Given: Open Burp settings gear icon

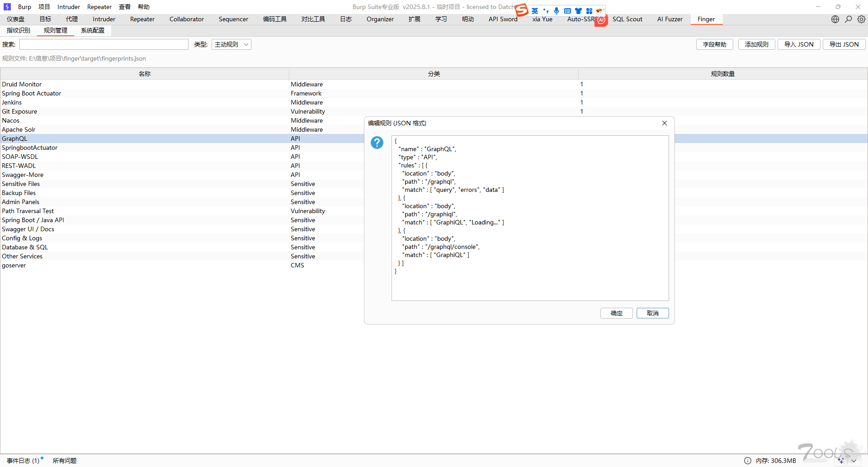Looking at the screenshot, I should pos(861,19).
